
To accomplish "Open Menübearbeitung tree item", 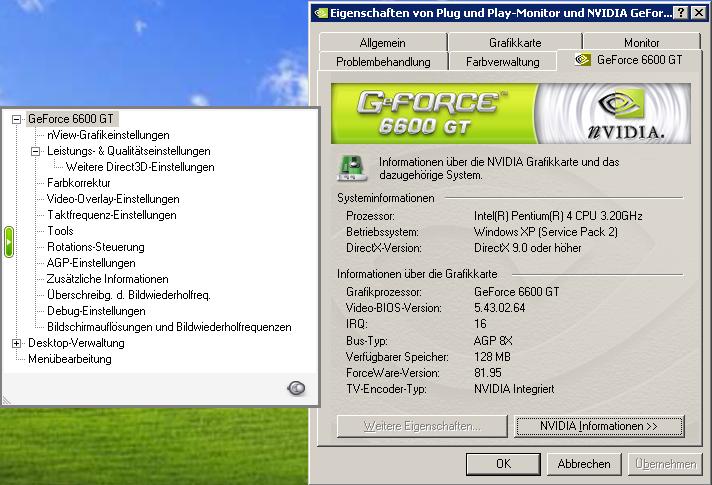I will 70,359.
